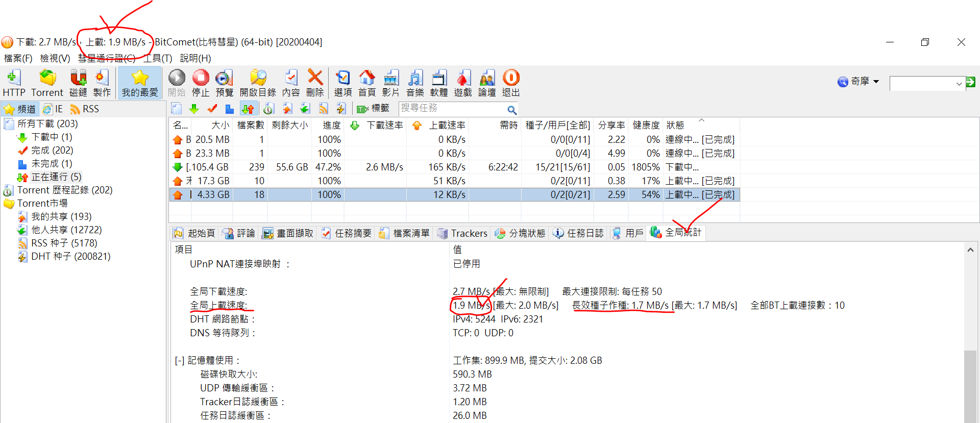Click the task search (搜尋任務) input field

pos(452,109)
